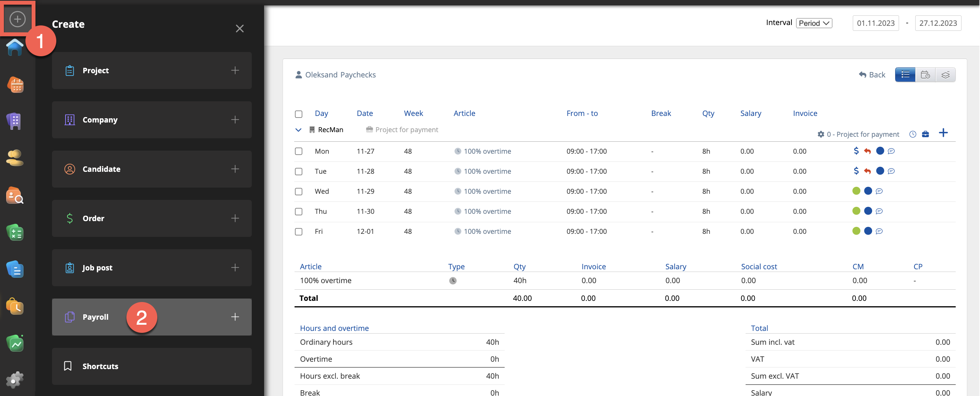Check the Monday 11-27 row checkbox
Viewport: 980px width, 396px height.
coord(298,151)
